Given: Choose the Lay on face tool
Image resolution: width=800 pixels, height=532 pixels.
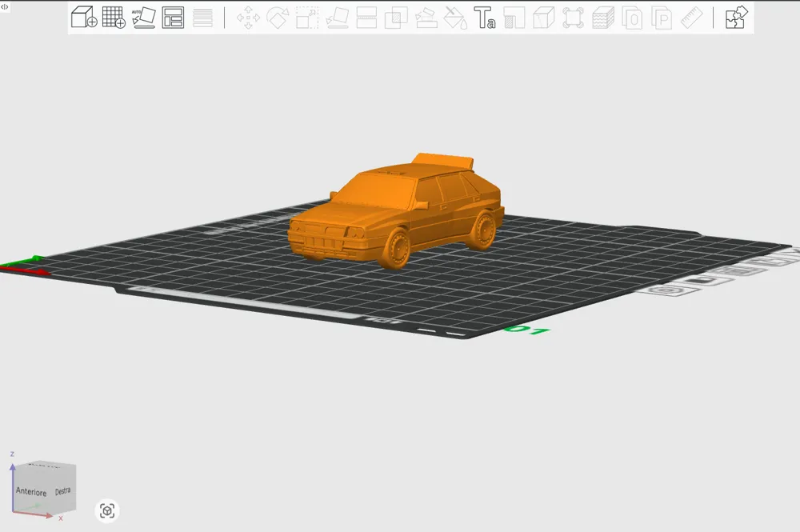Looking at the screenshot, I should (337, 18).
